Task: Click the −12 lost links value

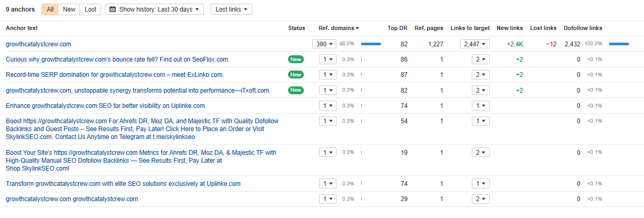Action: tap(551, 44)
